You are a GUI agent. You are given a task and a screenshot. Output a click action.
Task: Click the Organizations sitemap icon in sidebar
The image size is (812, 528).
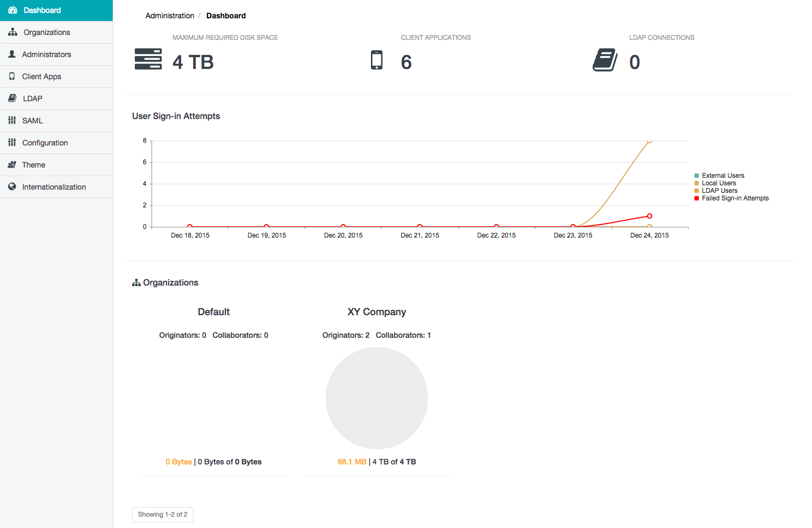coord(13,32)
